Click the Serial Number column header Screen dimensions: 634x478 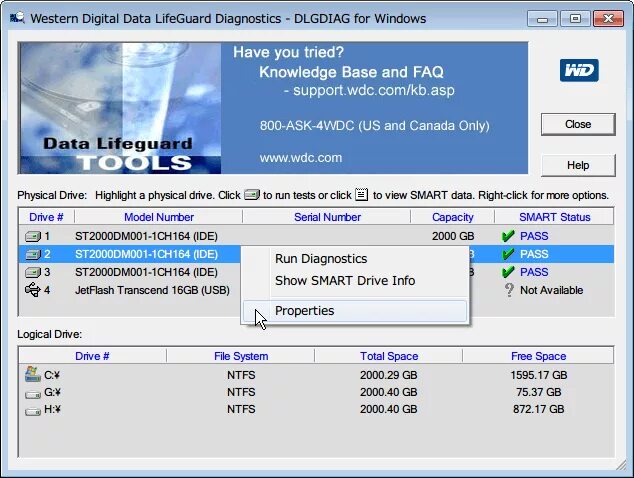pos(327,217)
